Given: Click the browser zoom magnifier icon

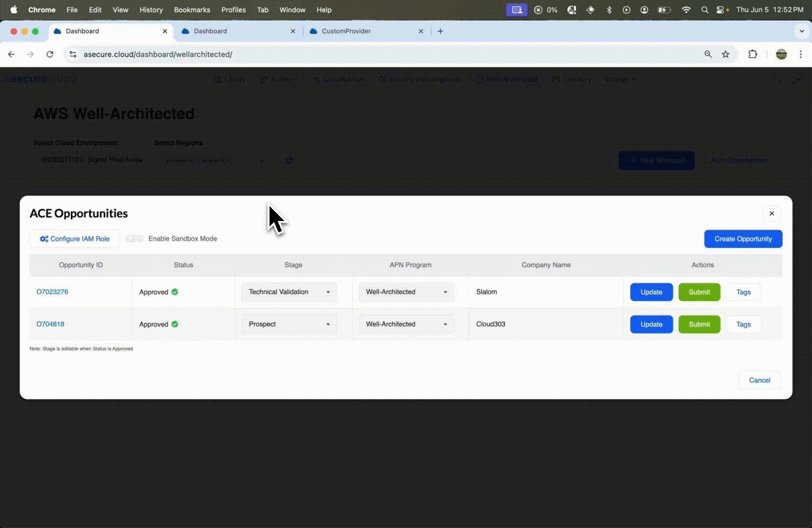Looking at the screenshot, I should (708, 54).
